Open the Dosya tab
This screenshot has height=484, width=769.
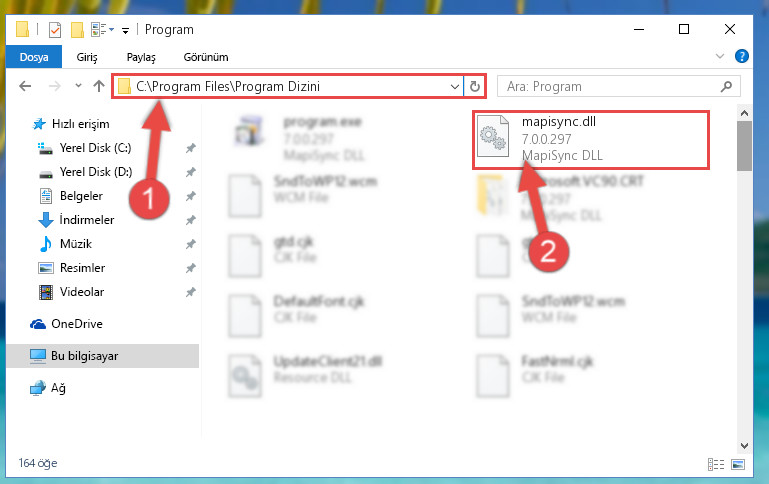[34, 57]
